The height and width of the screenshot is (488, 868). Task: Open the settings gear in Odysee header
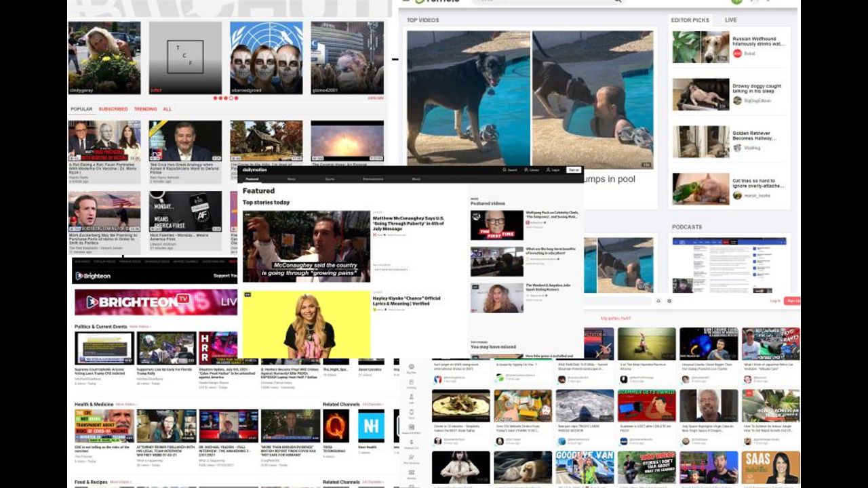(x=669, y=300)
